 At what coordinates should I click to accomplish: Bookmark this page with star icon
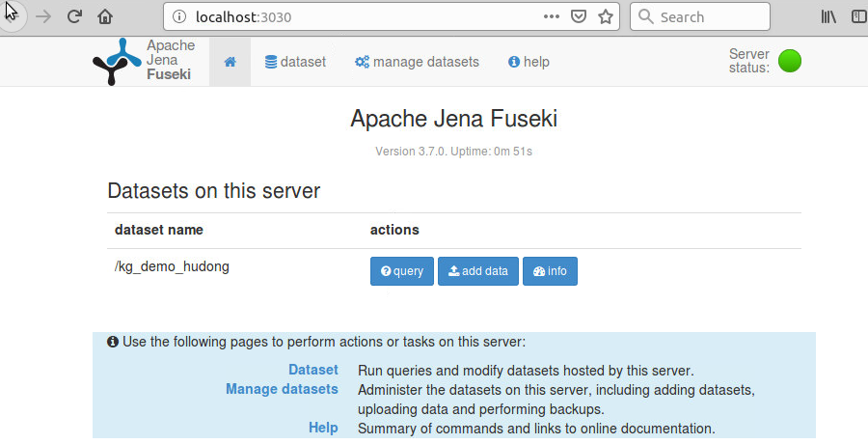click(606, 16)
